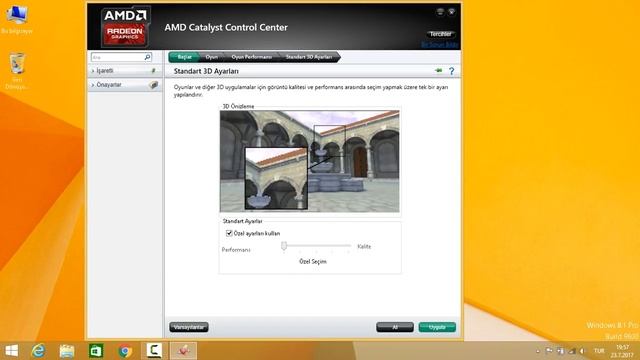This screenshot has width=640, height=360.
Task: Click the Önayarlar presets icon
Action: pyautogui.click(x=153, y=85)
